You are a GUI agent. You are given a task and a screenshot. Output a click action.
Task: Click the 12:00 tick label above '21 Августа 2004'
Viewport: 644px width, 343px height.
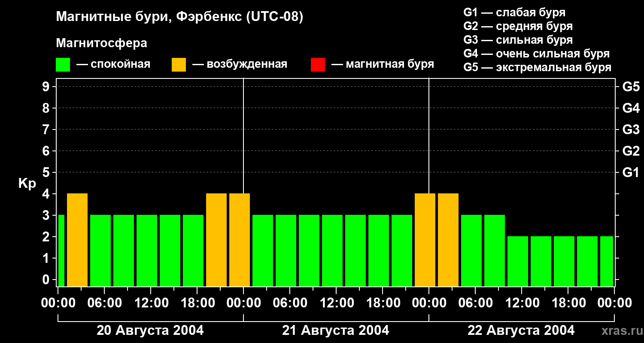coord(336,303)
